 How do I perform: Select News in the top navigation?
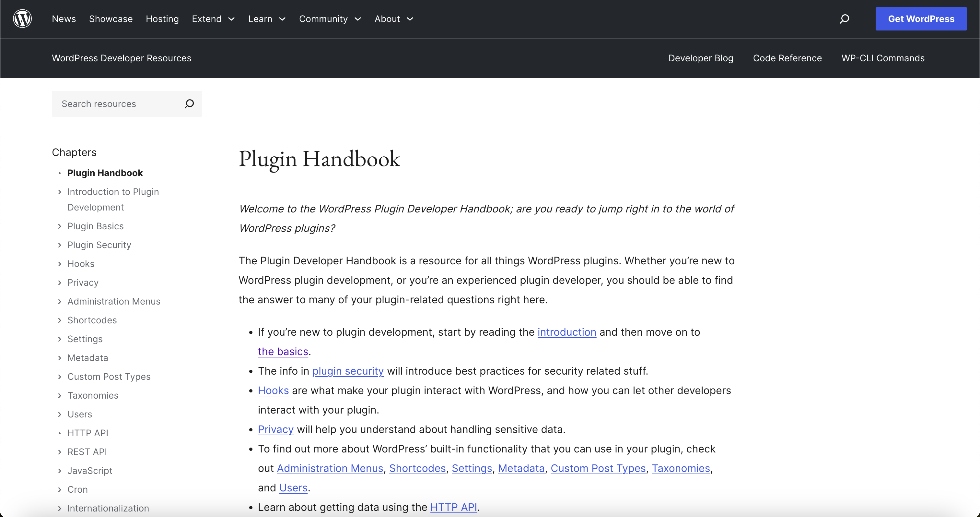point(64,19)
